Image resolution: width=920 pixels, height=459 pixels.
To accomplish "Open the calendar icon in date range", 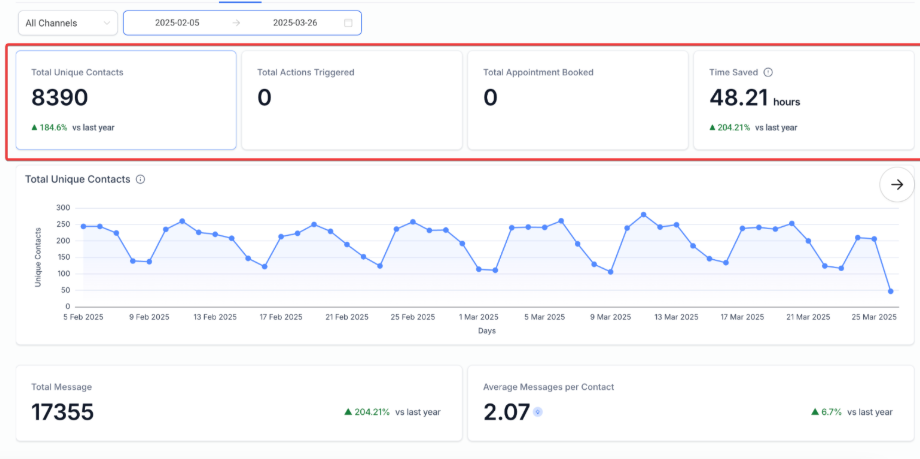I will (x=348, y=23).
